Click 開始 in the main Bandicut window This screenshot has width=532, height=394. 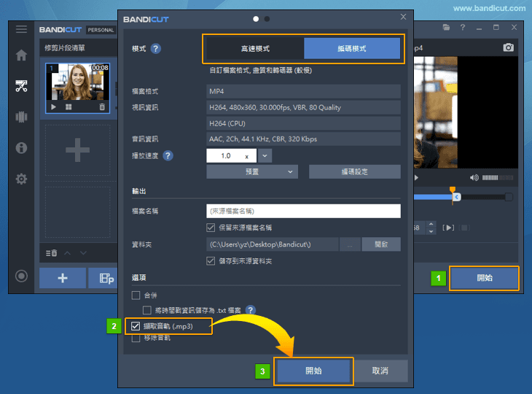[484, 278]
